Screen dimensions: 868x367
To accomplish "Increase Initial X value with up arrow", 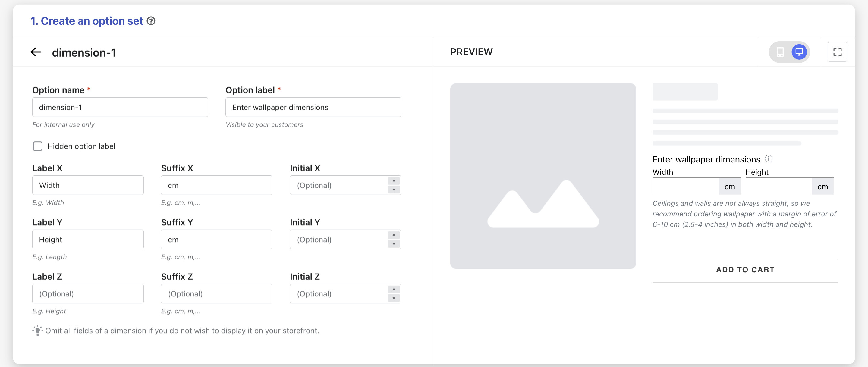I will tap(394, 181).
